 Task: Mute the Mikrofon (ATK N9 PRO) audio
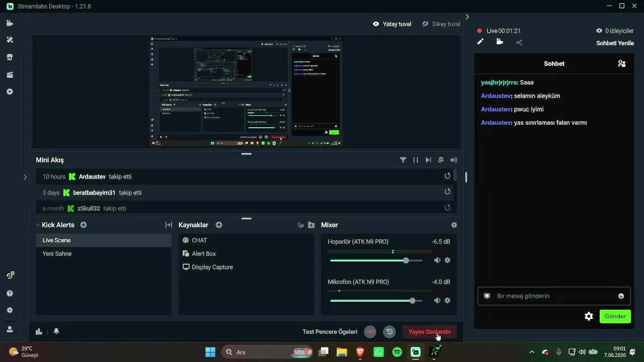pyautogui.click(x=437, y=300)
